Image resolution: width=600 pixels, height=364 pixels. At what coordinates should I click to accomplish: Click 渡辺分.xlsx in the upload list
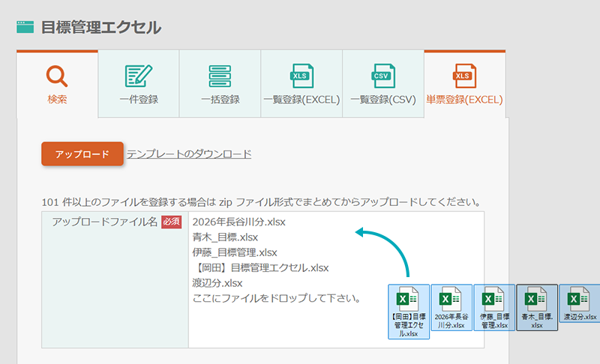(217, 283)
